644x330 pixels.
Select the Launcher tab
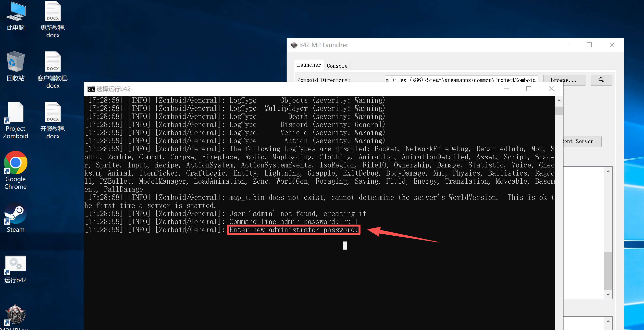click(309, 65)
